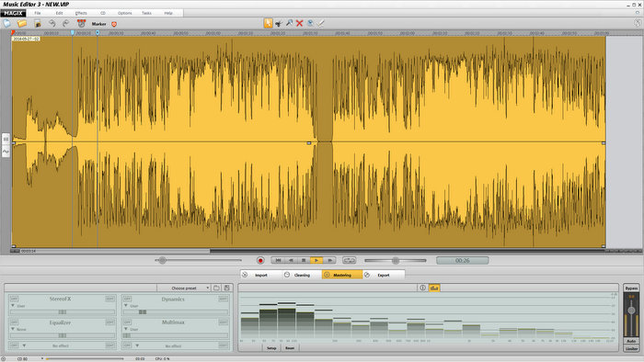Toggle the Equalizer off switch
Screen dimensions: 644x362
(14, 322)
